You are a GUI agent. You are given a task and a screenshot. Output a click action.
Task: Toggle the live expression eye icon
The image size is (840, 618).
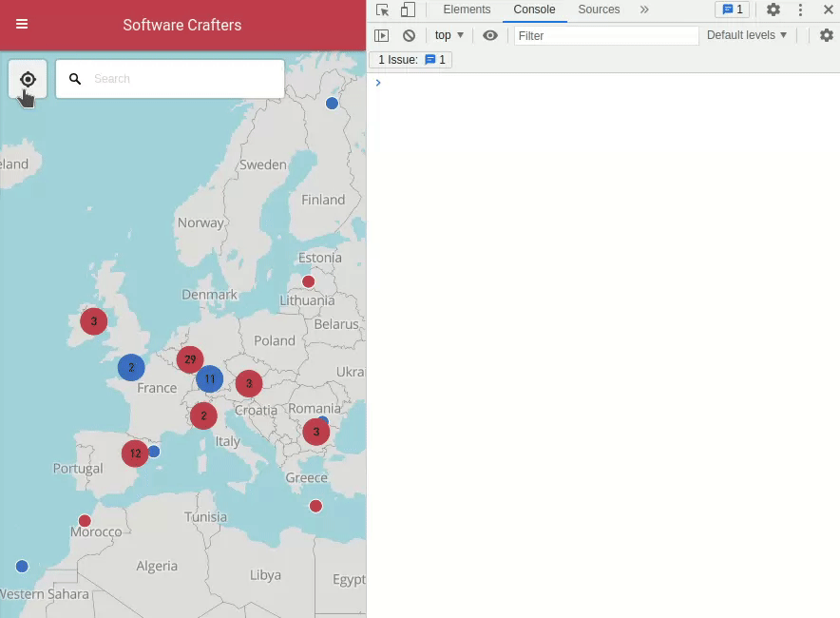coord(489,35)
